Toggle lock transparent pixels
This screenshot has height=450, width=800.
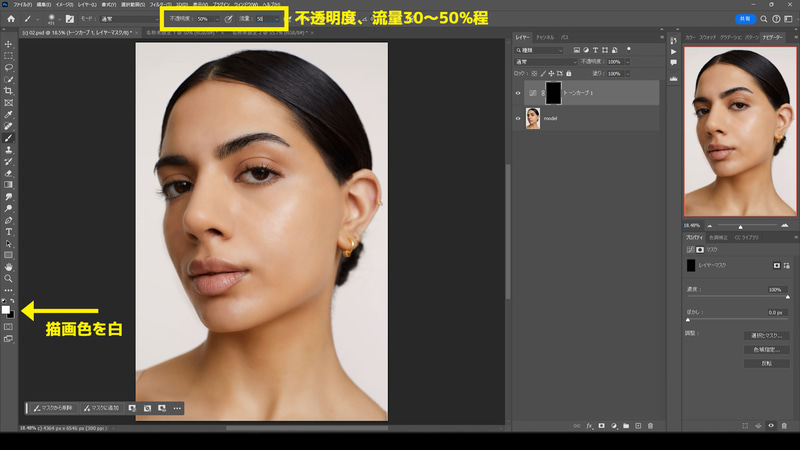pyautogui.click(x=534, y=73)
